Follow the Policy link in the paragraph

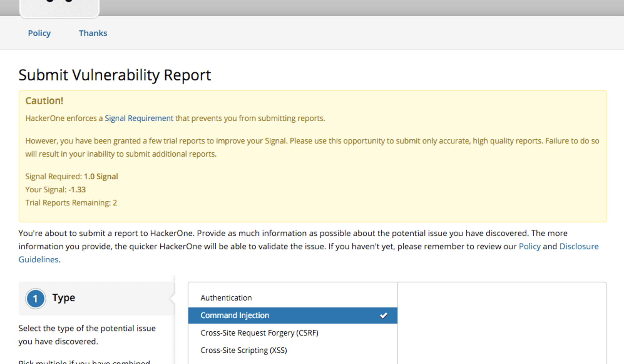(529, 246)
